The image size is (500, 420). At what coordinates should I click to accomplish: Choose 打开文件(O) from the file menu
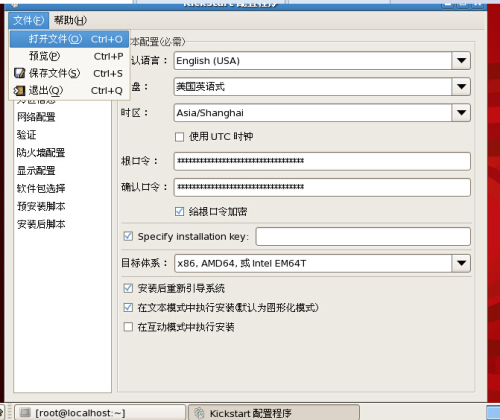click(x=69, y=39)
